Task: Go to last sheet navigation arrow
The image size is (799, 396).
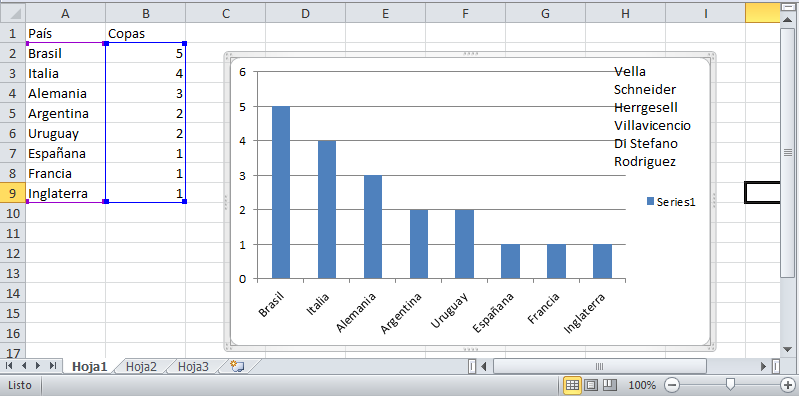Action: coord(52,366)
